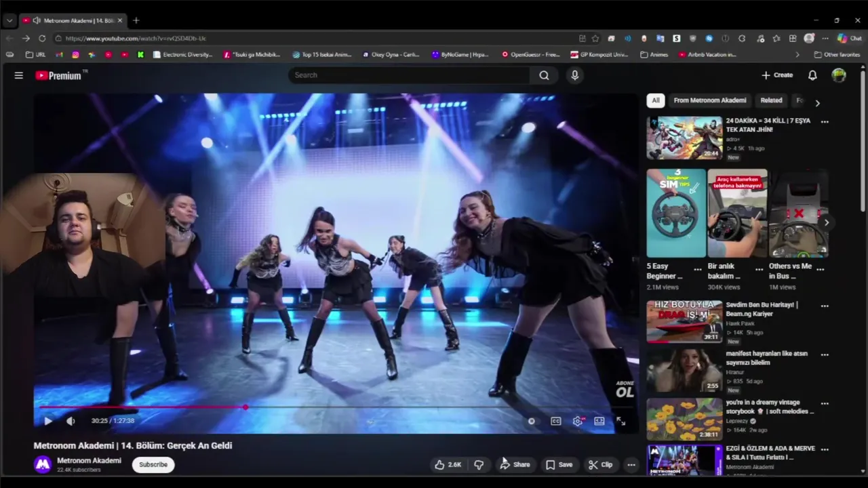Viewport: 868px width, 488px height.
Task: Open 5 Easy Beginner Shorts thumbnail
Action: 676,213
